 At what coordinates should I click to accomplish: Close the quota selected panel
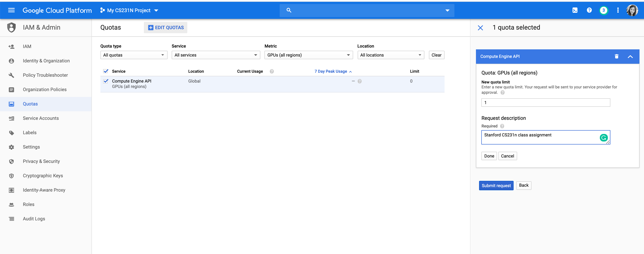480,28
